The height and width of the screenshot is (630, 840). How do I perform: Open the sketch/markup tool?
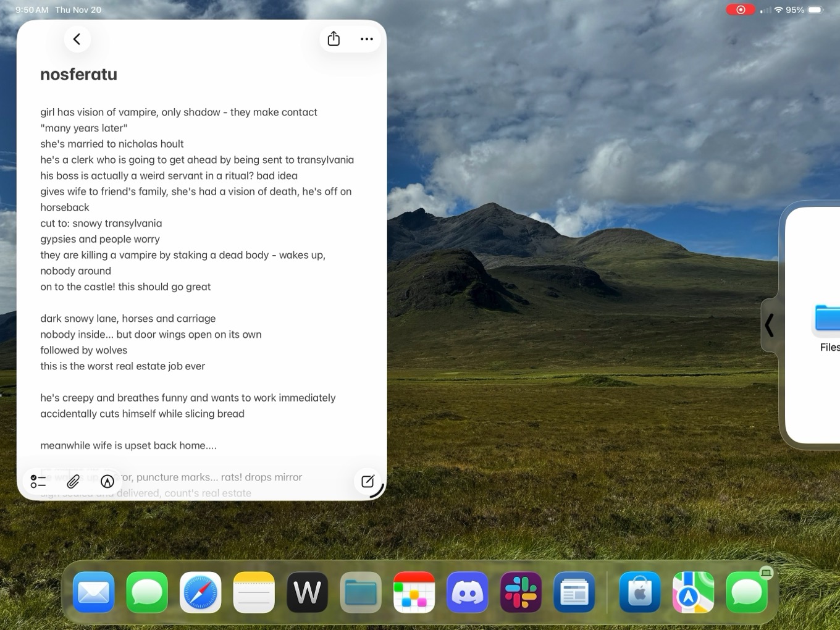point(107,482)
